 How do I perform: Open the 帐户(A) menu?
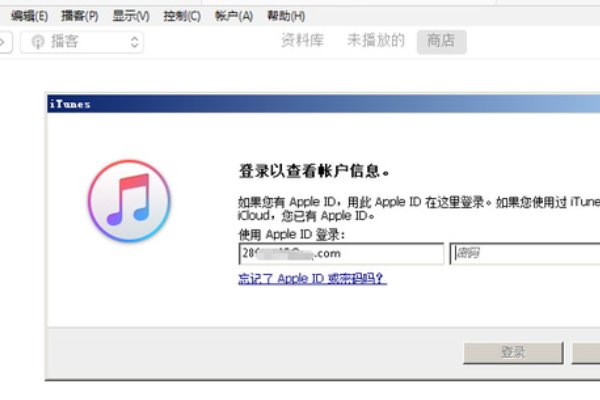(x=234, y=16)
